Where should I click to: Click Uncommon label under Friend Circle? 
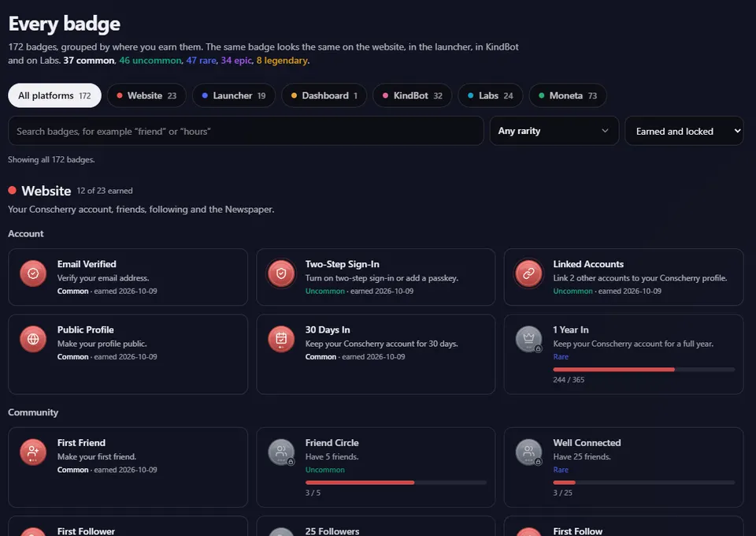[325, 470]
